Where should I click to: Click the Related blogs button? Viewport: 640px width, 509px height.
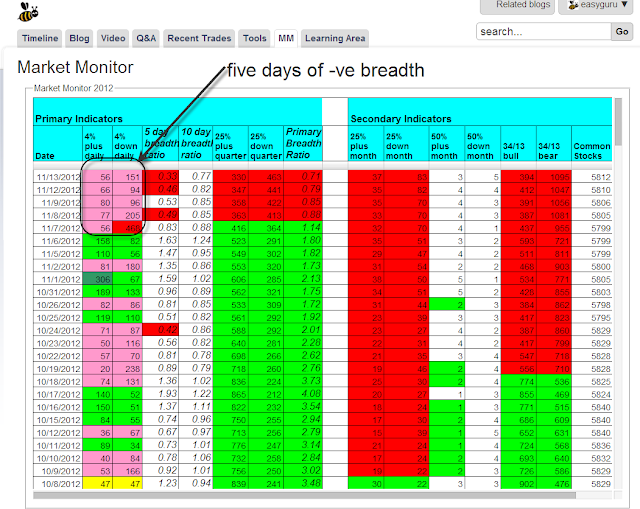pyautogui.click(x=517, y=6)
